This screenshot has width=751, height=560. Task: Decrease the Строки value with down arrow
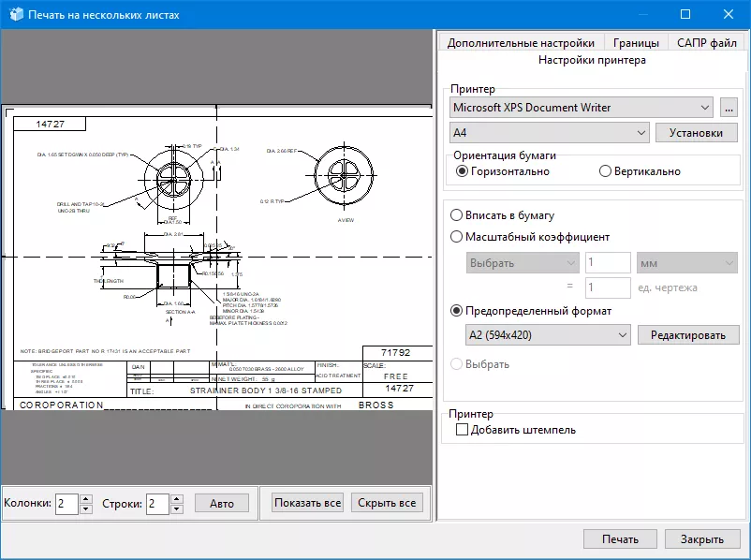tap(177, 508)
